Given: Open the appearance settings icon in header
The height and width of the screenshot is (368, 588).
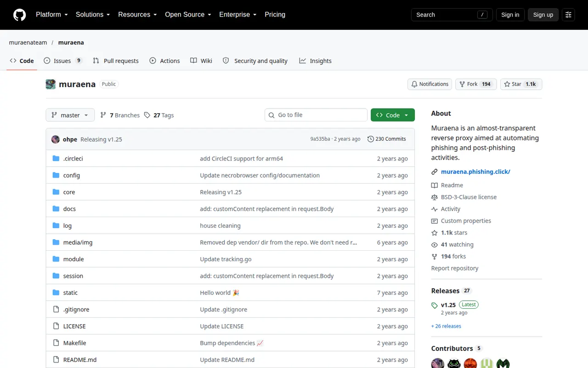Looking at the screenshot, I should (568, 15).
